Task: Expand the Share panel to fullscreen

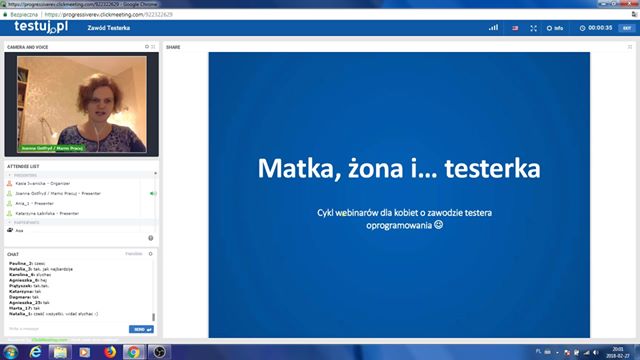Action: (630, 47)
